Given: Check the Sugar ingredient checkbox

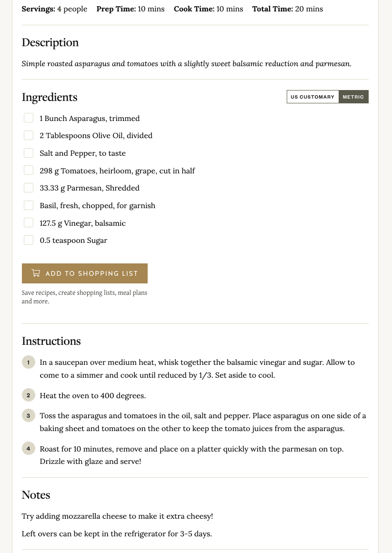Looking at the screenshot, I should (29, 240).
